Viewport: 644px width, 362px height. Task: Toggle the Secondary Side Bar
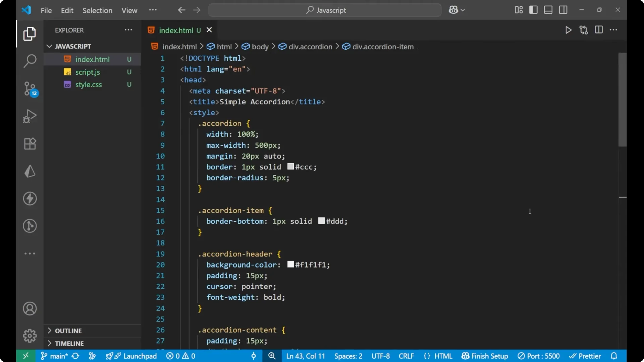[563, 10]
